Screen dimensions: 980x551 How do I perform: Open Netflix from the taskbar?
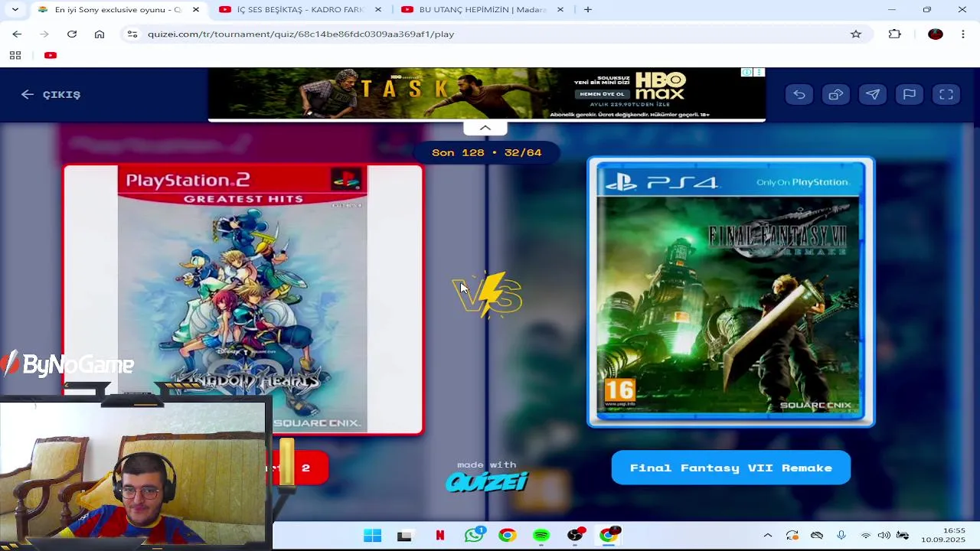pos(440,536)
